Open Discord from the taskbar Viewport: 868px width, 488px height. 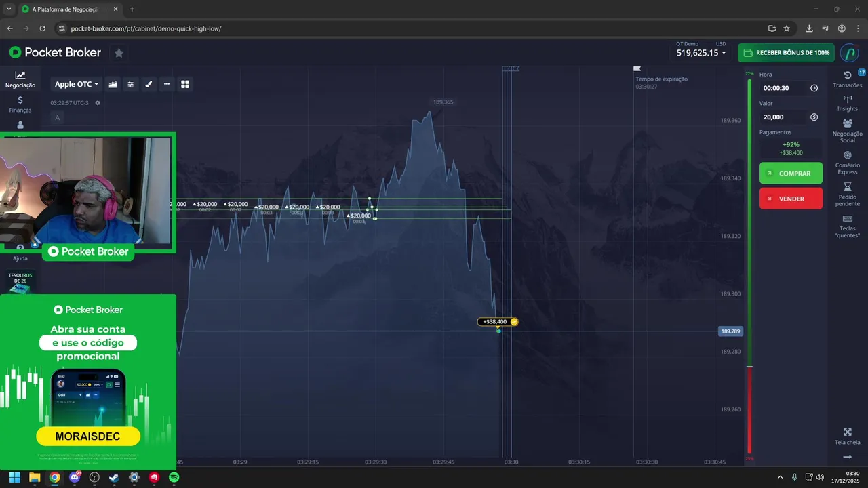point(75,477)
